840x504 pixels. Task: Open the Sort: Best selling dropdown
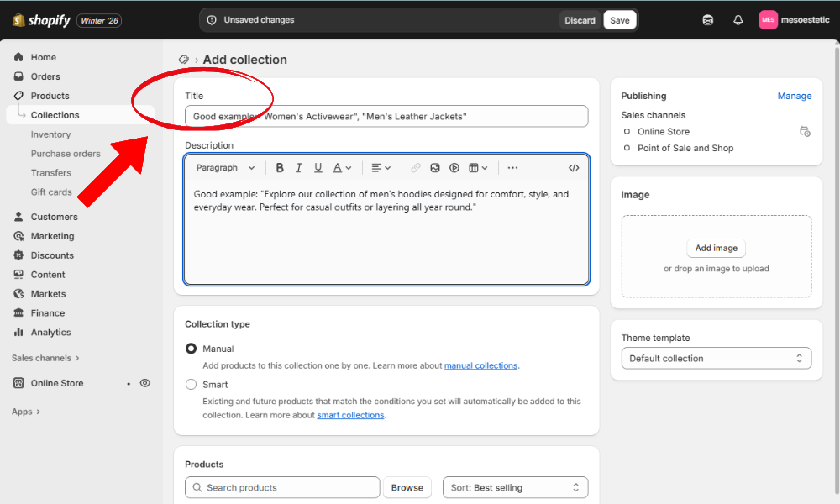(x=515, y=487)
